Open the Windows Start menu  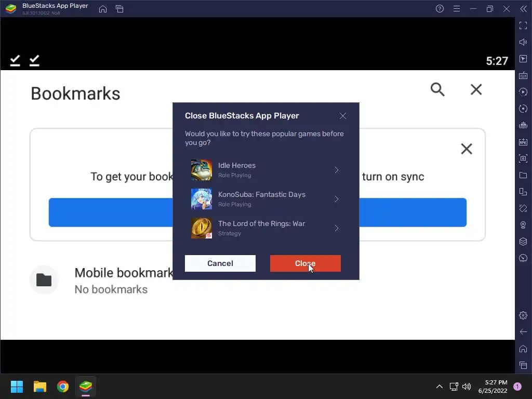17,387
